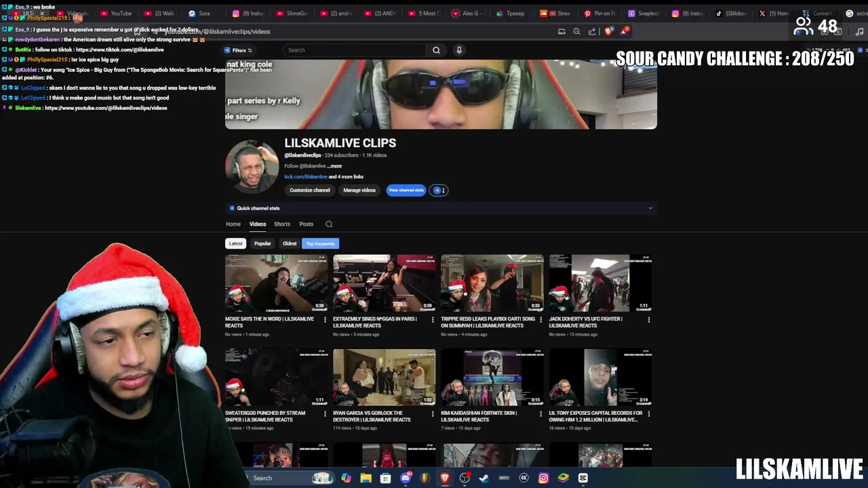This screenshot has height=488, width=868.
Task: Open Kim Kardashian Fortnite Skin thumbnail
Action: (492, 378)
